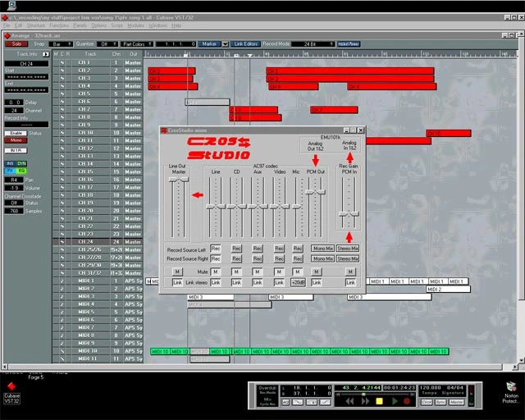Toggle the punch-in icon on the transport bar
Screen dimensions: 525x420
[298, 402]
